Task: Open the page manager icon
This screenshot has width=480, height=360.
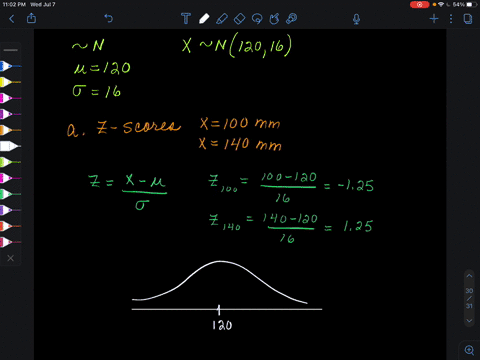Action: (468, 19)
